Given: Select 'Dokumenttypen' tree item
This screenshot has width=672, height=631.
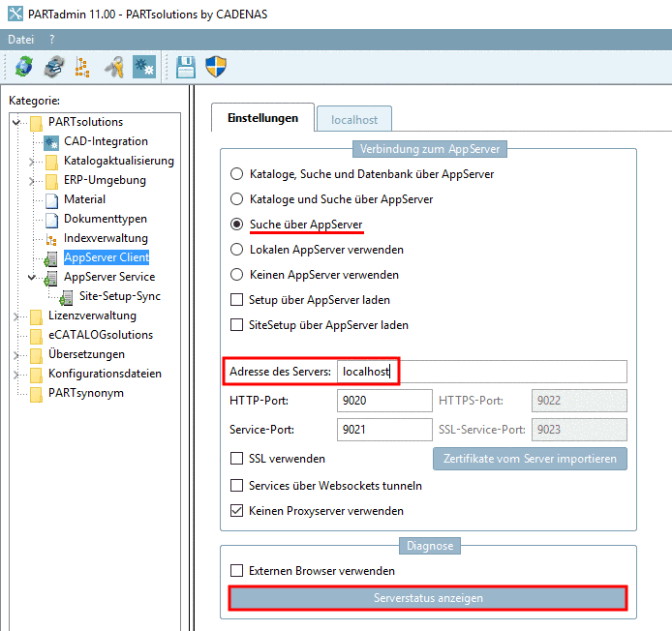Looking at the screenshot, I should [x=106, y=219].
